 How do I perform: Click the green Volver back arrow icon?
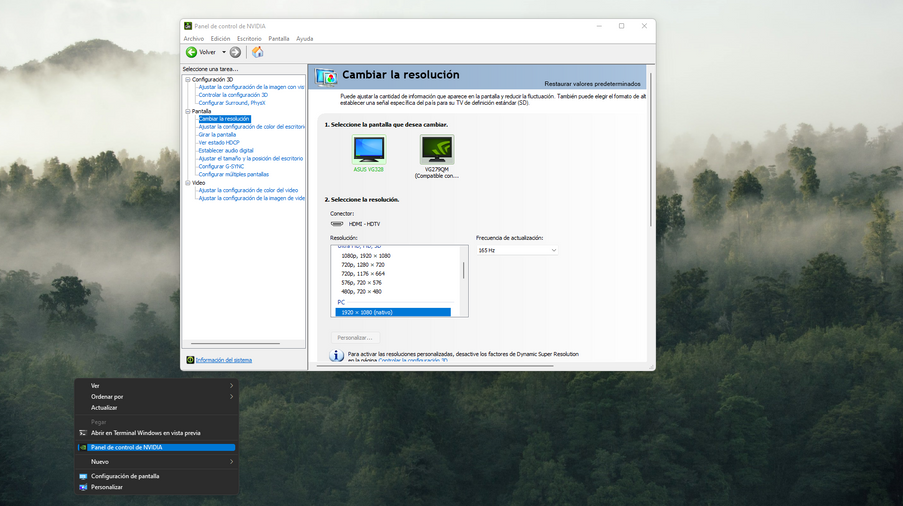191,52
